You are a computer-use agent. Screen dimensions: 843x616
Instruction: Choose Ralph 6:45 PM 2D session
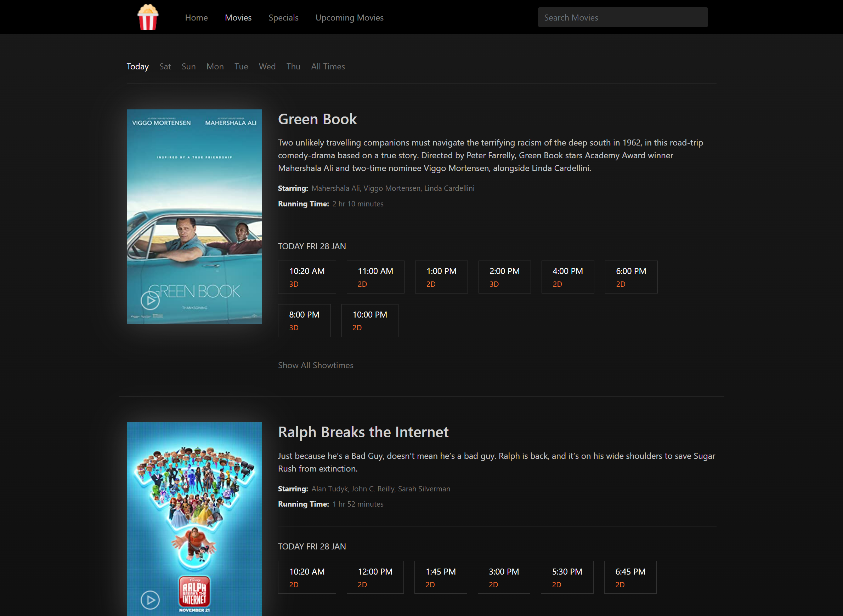point(630,577)
